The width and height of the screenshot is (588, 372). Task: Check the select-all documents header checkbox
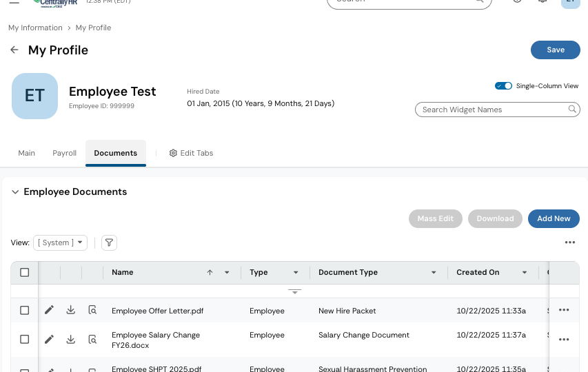click(x=25, y=273)
